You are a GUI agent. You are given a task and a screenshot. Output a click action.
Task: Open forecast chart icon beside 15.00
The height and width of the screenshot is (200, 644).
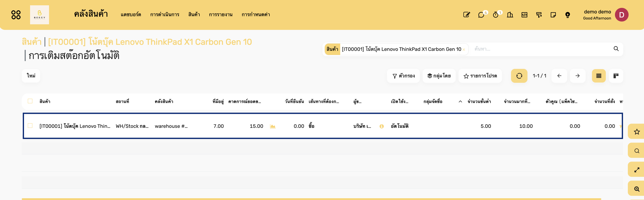[273, 126]
